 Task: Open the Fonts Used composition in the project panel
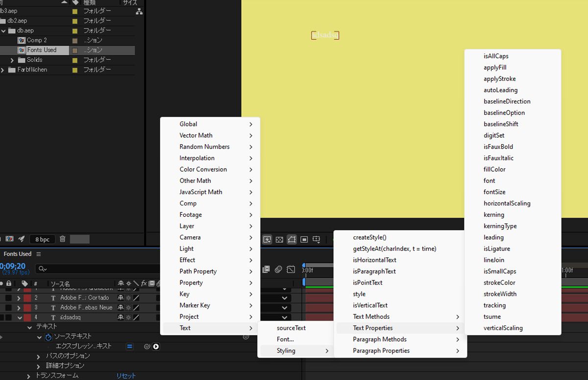(42, 50)
